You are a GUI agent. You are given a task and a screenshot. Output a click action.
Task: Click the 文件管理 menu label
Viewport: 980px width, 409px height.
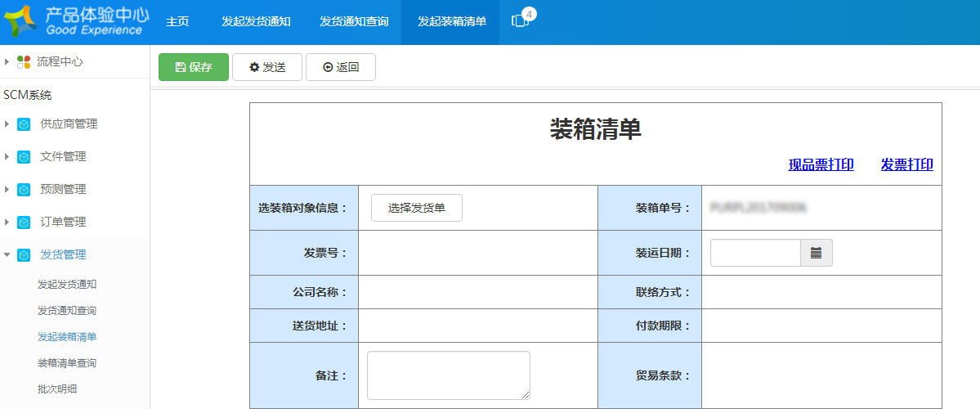tap(63, 156)
